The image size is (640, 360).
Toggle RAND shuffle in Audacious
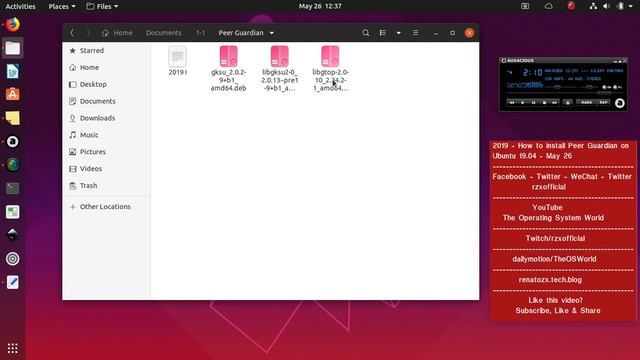coord(586,102)
